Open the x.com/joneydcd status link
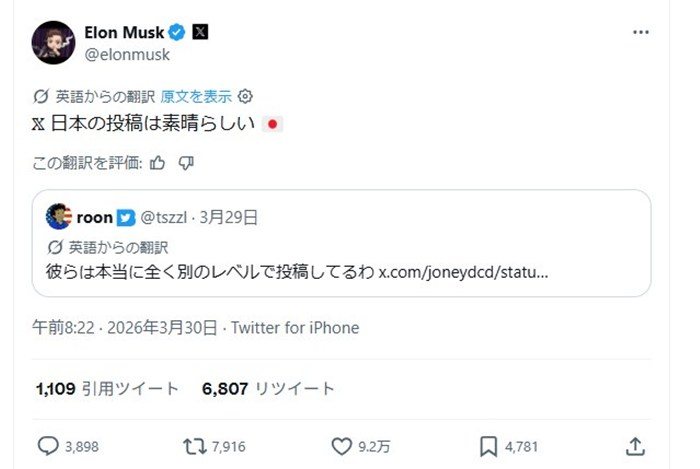Image resolution: width=700 pixels, height=469 pixels. tap(463, 272)
